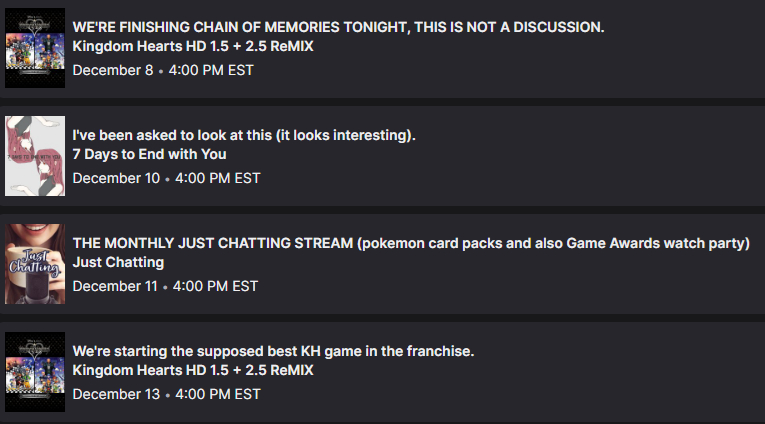Viewport: 765px width, 424px height.
Task: Click '4:00 PM EST' on the December 8 stream
Action: click(x=212, y=70)
